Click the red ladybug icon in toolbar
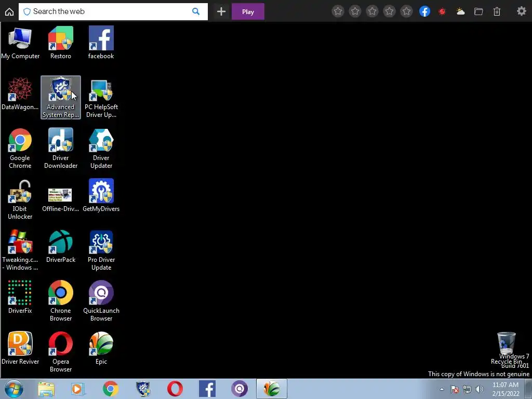This screenshot has width=532, height=399. tap(442, 11)
